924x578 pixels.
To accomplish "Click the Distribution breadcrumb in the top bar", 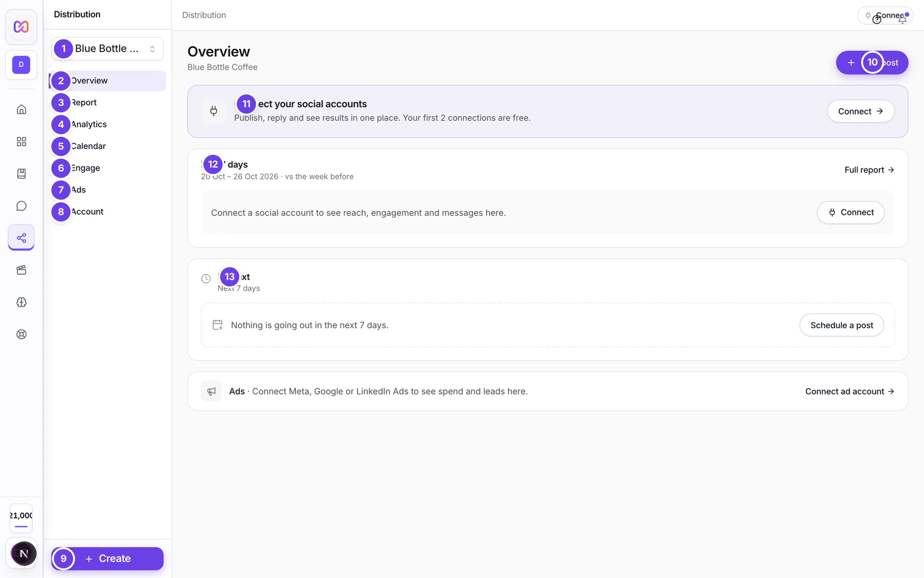I will coord(204,15).
